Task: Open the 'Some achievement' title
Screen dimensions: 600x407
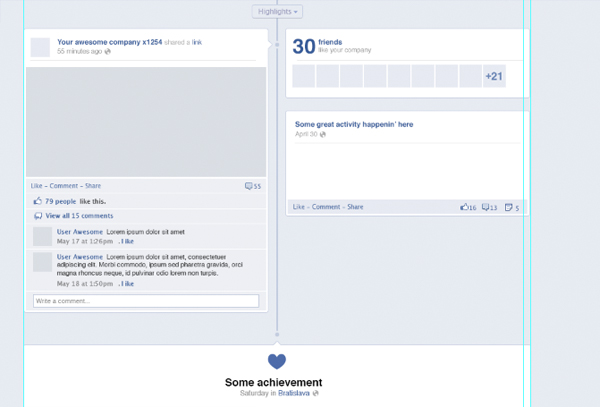Action: click(x=274, y=383)
